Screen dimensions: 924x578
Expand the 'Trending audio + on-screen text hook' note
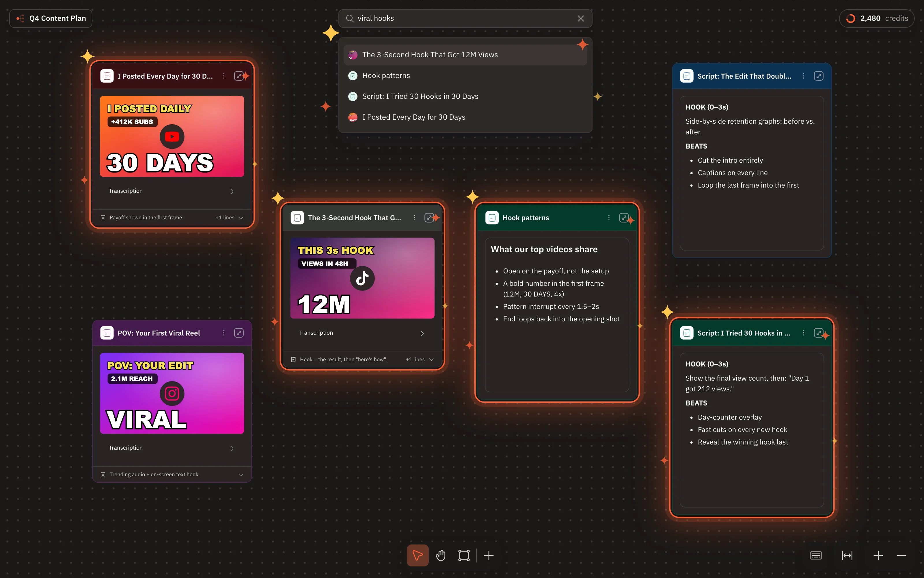click(241, 475)
